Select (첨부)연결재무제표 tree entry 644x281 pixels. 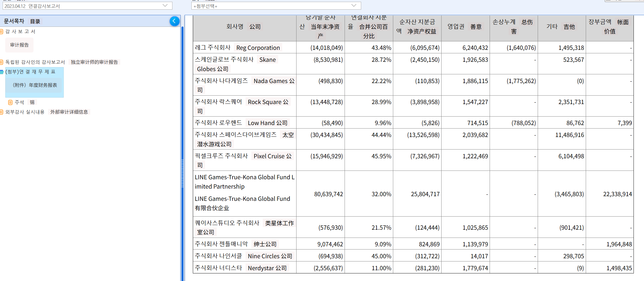click(x=30, y=72)
